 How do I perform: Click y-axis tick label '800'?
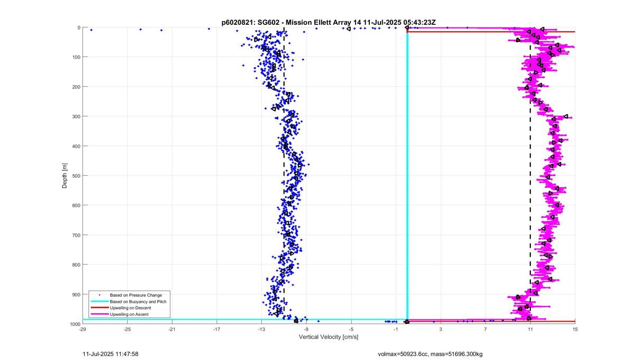click(x=76, y=265)
